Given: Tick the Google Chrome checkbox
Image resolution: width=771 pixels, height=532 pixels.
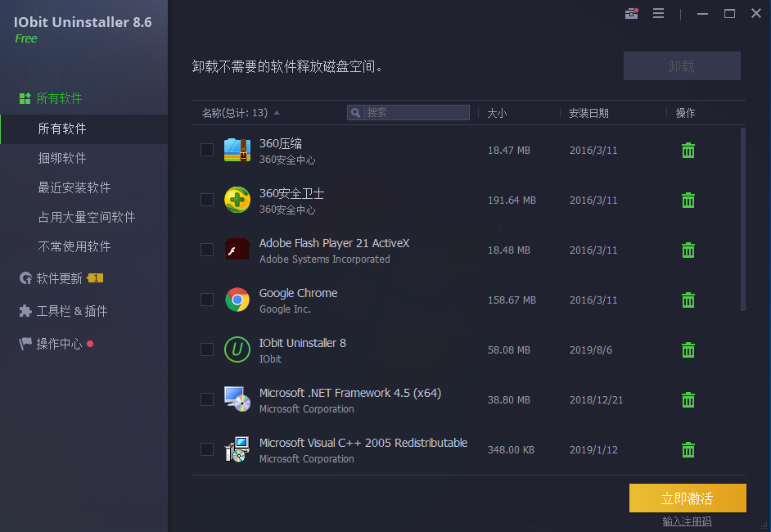Looking at the screenshot, I should pos(207,300).
